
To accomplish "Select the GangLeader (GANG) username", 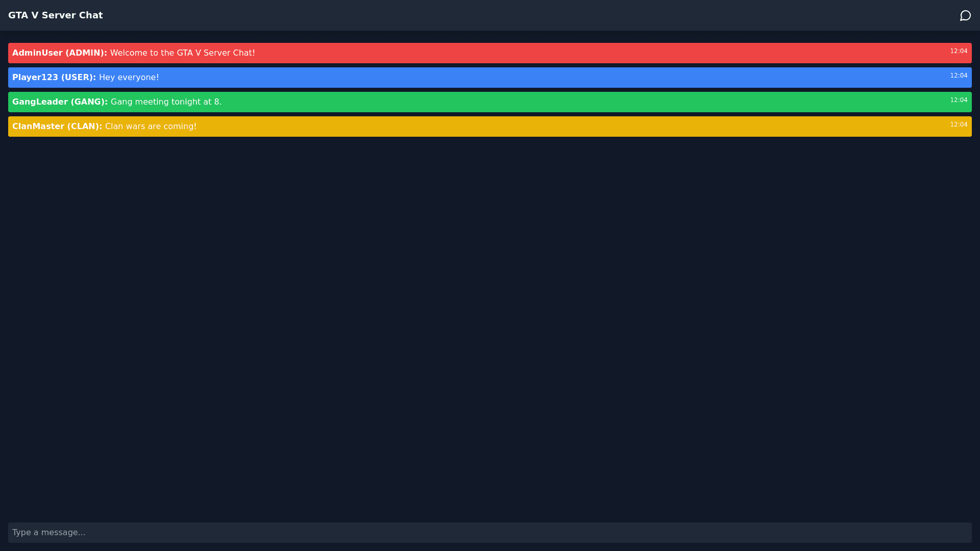I will [60, 102].
